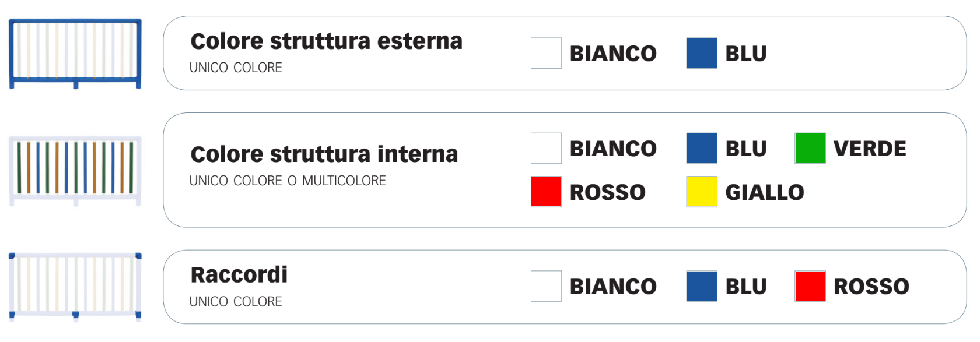Choose white swatch for Raccordi
Image resolution: width=980 pixels, height=342 pixels.
coord(546,286)
